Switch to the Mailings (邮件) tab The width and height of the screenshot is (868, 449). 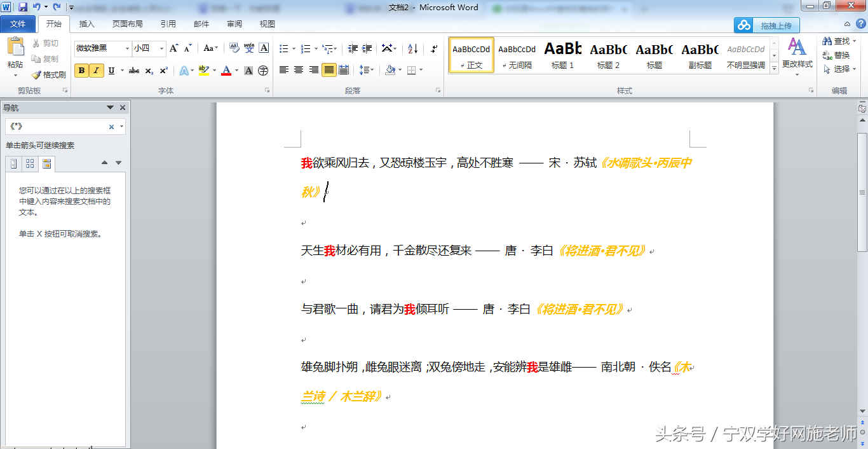pyautogui.click(x=201, y=24)
